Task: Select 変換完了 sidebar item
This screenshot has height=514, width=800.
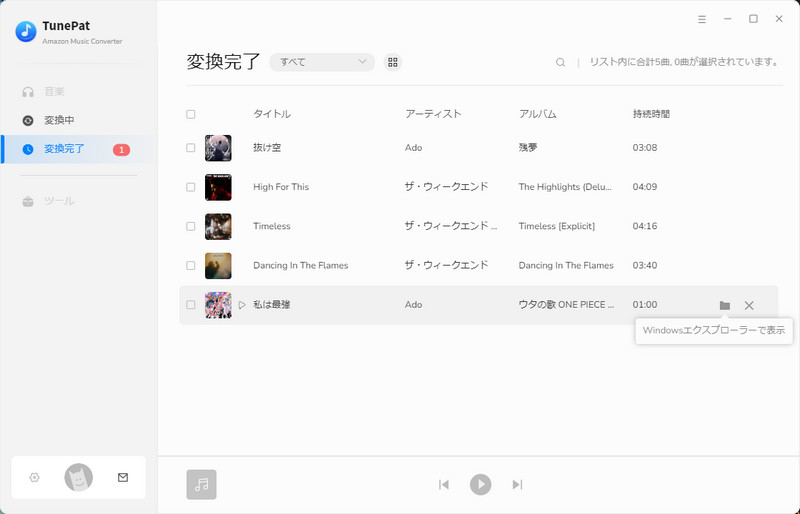Action: pyautogui.click(x=78, y=149)
